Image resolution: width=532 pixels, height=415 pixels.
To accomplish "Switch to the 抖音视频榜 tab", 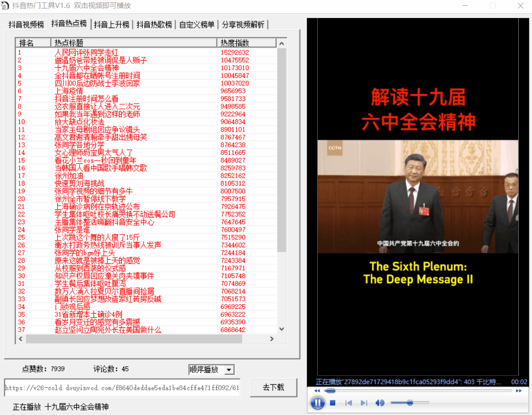I will (x=26, y=25).
